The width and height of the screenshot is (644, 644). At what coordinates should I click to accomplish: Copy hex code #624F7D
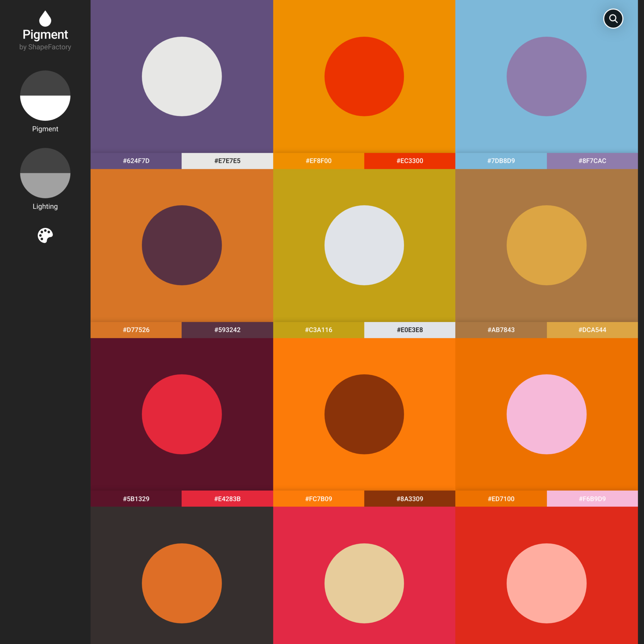(x=136, y=161)
